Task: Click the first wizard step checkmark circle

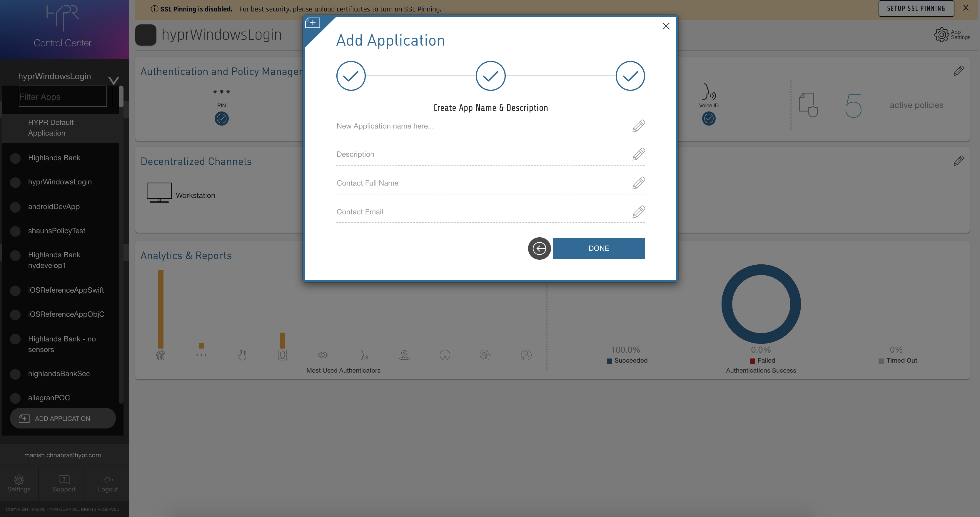Action: pos(350,76)
